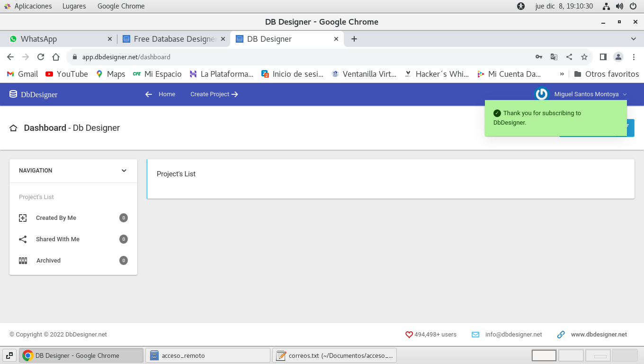Screen dimensions: 644x364
Task: Switch to Free Database Designer tab
Action: click(x=170, y=39)
